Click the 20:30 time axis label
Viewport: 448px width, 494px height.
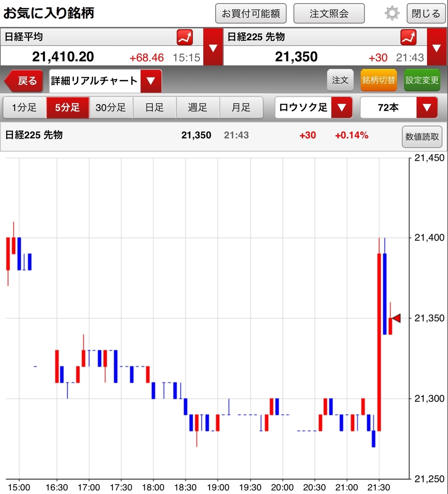tap(315, 488)
